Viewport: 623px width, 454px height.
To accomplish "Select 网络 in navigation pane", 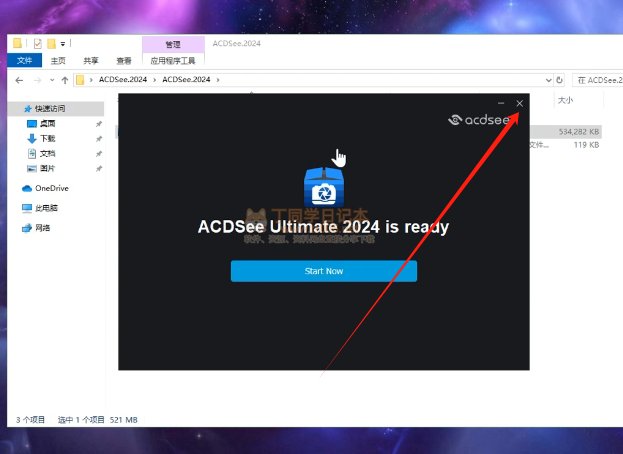I will tap(43, 228).
